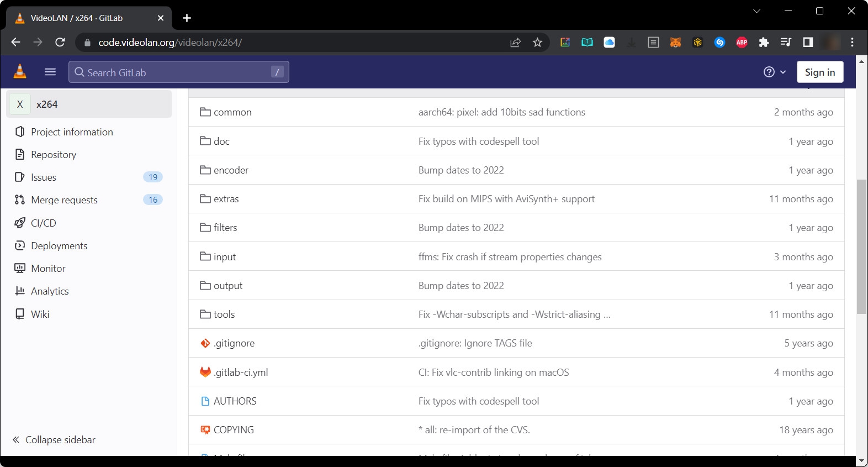868x467 pixels.
Task: Open the common folder
Action: pos(232,112)
